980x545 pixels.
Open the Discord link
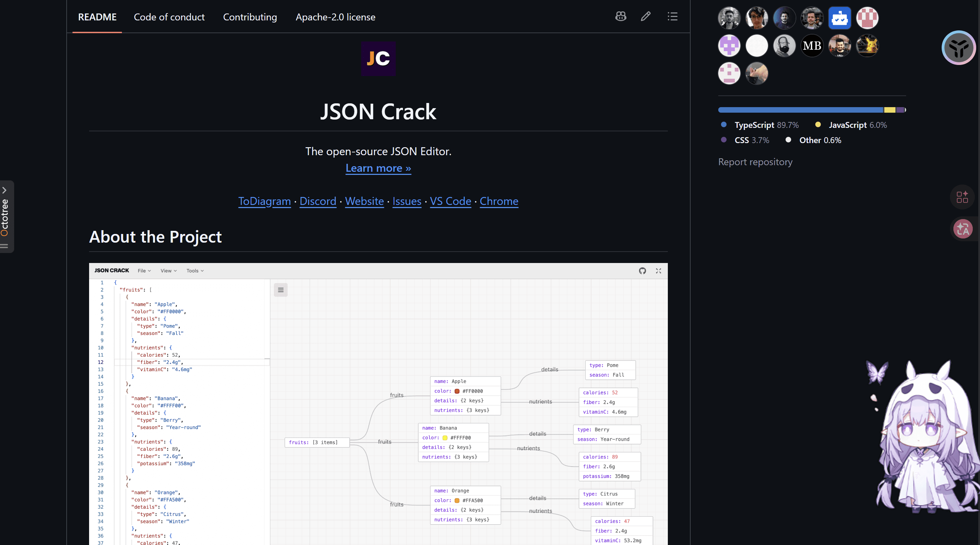[x=318, y=201]
